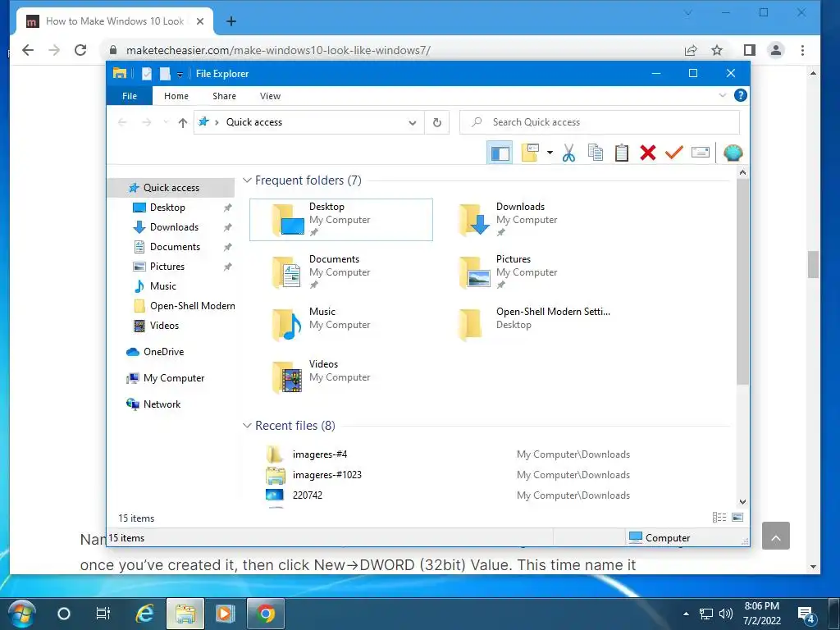The height and width of the screenshot is (630, 840).
Task: Click the volume icon in system tray
Action: [725, 614]
